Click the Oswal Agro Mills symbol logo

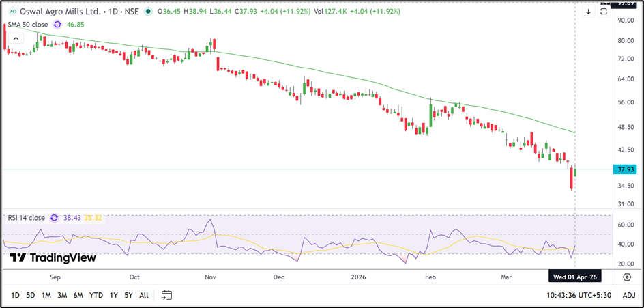click(x=12, y=12)
